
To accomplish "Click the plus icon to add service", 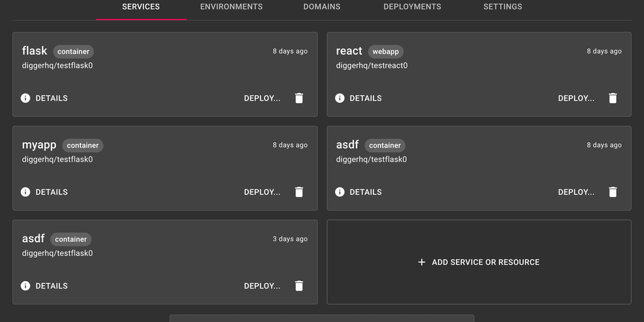I will [421, 262].
